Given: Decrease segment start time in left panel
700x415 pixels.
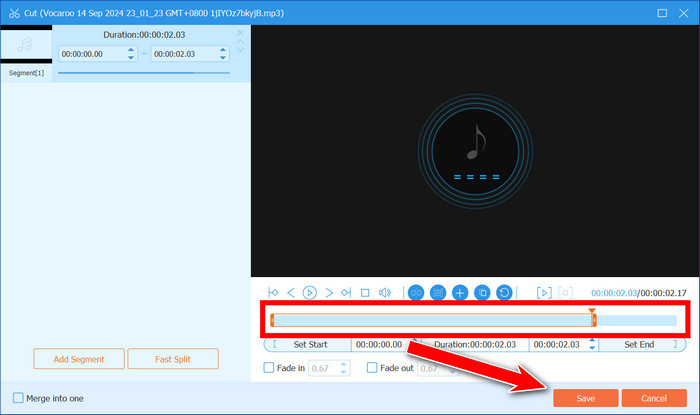Looking at the screenshot, I should (131, 58).
